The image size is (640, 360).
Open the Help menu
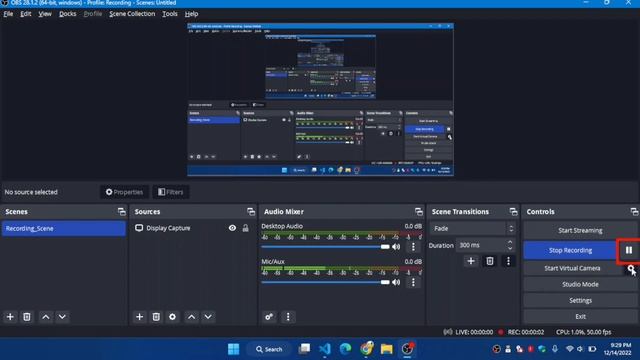coord(191,14)
